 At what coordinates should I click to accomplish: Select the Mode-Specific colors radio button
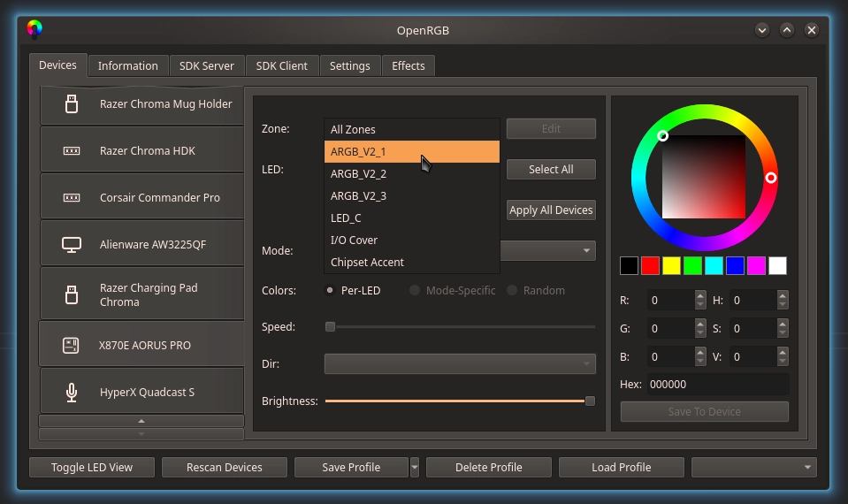coord(415,290)
